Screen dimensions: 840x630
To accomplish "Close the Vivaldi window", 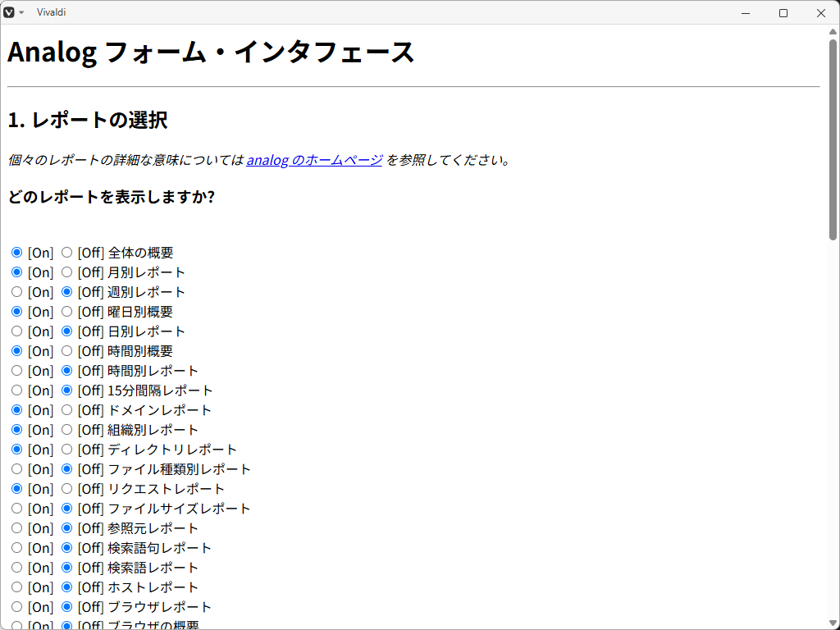I will pyautogui.click(x=820, y=13).
